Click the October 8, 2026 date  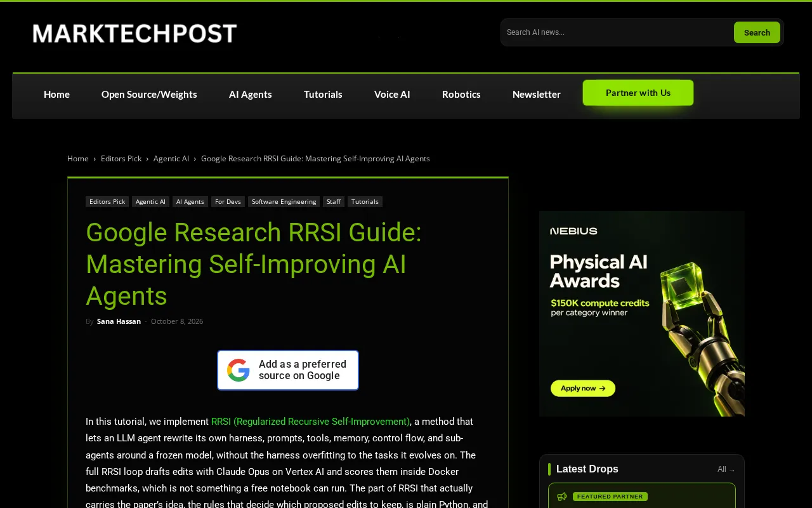pos(177,321)
